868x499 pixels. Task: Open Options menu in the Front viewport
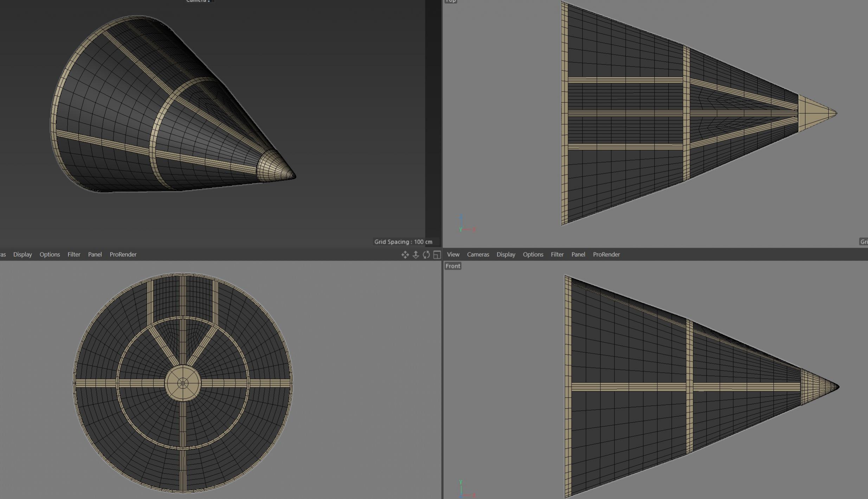pos(533,254)
